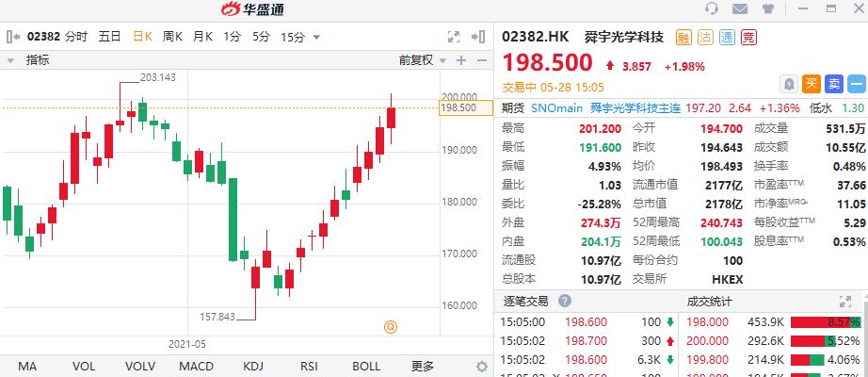Collapse left panel icon beside 02382
The image size is (868, 377).
[13, 37]
